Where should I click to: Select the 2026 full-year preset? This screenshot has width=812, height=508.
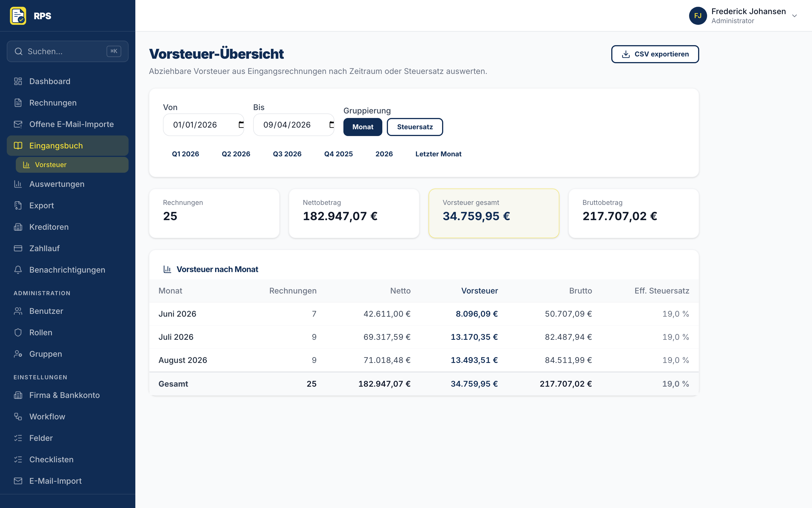pos(384,154)
